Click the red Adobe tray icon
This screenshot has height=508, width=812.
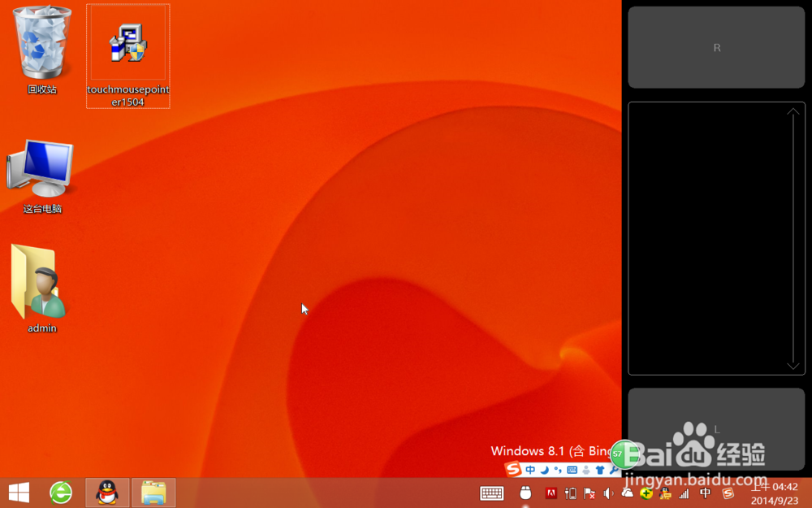coord(551,493)
